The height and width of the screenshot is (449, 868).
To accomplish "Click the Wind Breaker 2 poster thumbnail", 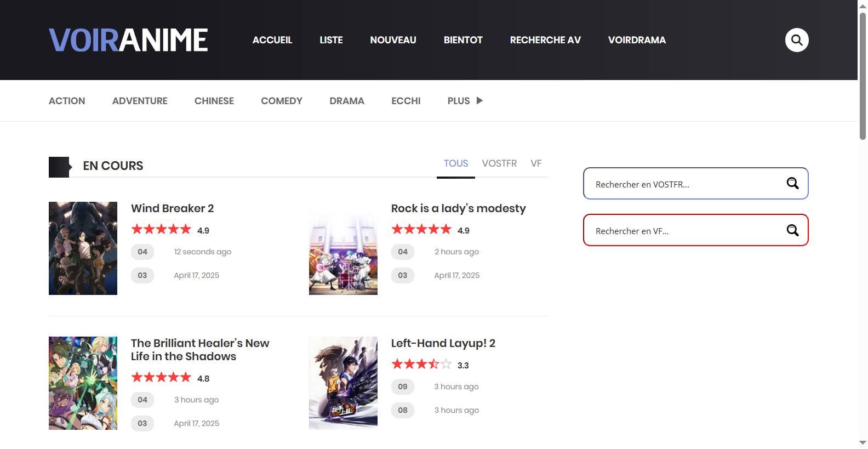I will click(83, 248).
